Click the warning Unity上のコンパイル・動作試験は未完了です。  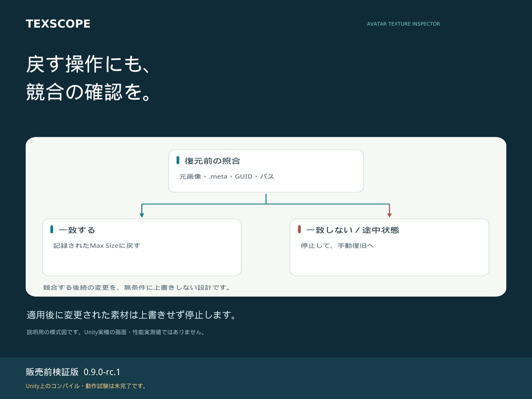tap(86, 386)
